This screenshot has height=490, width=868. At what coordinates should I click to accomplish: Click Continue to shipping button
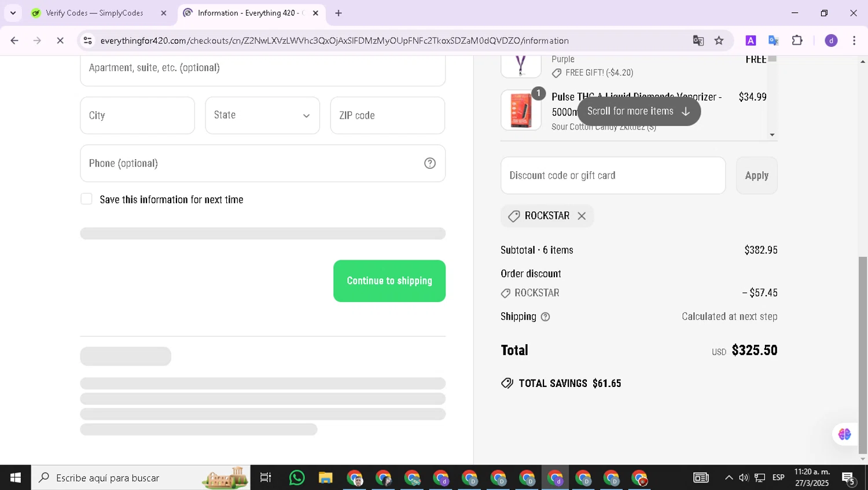click(x=389, y=281)
